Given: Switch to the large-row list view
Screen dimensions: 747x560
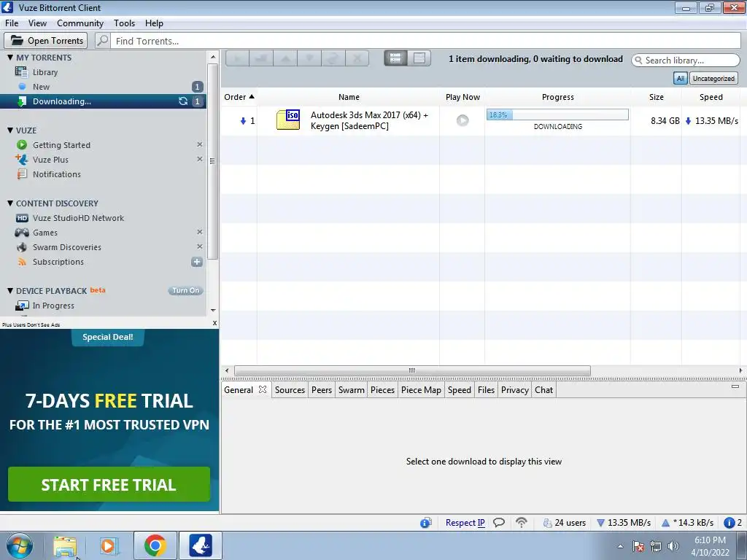Looking at the screenshot, I should 395,58.
